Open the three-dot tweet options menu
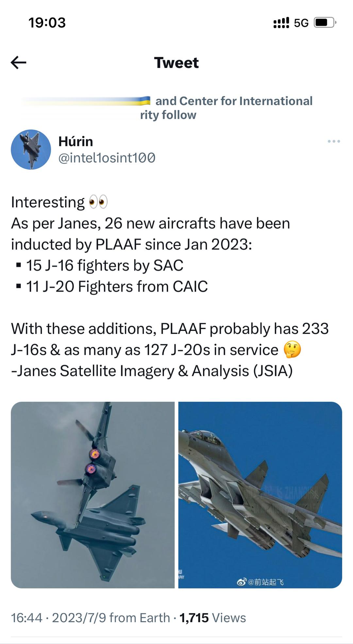Viewport: 353px width, 644px height. 334,141
